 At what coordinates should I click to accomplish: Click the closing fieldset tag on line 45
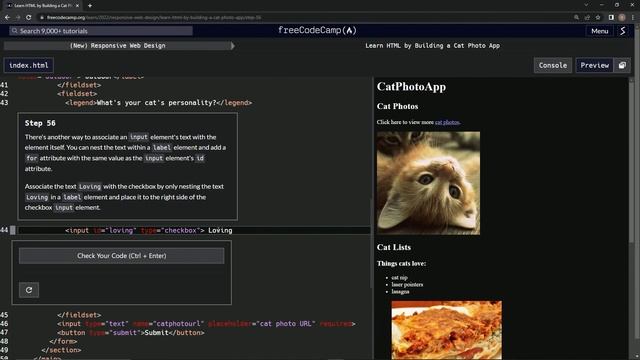79,315
